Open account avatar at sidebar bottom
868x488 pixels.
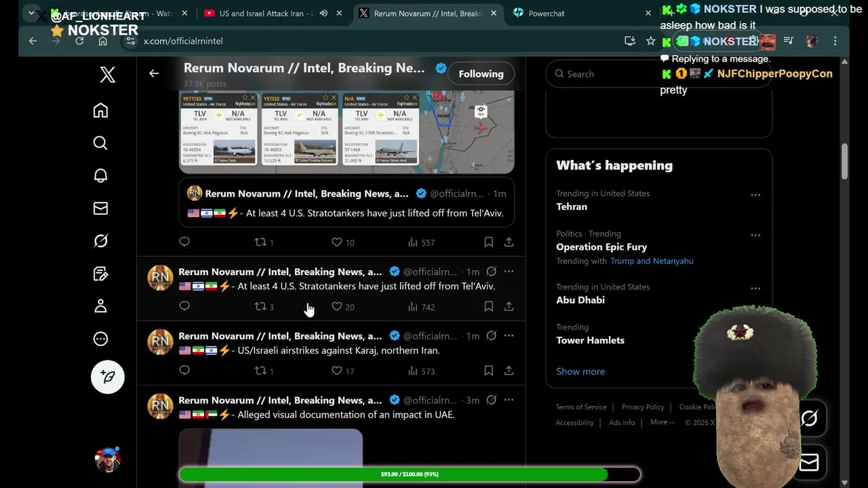(x=107, y=460)
